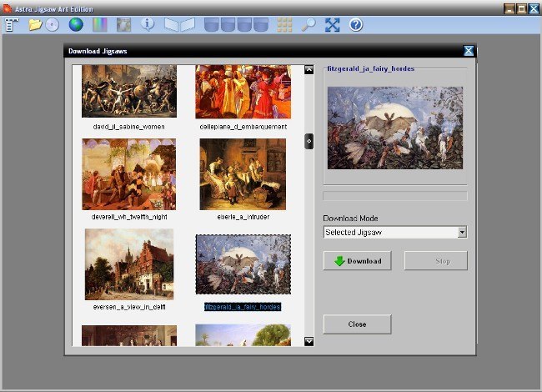Click the thumbnail list scroll down arrow

pos(309,341)
